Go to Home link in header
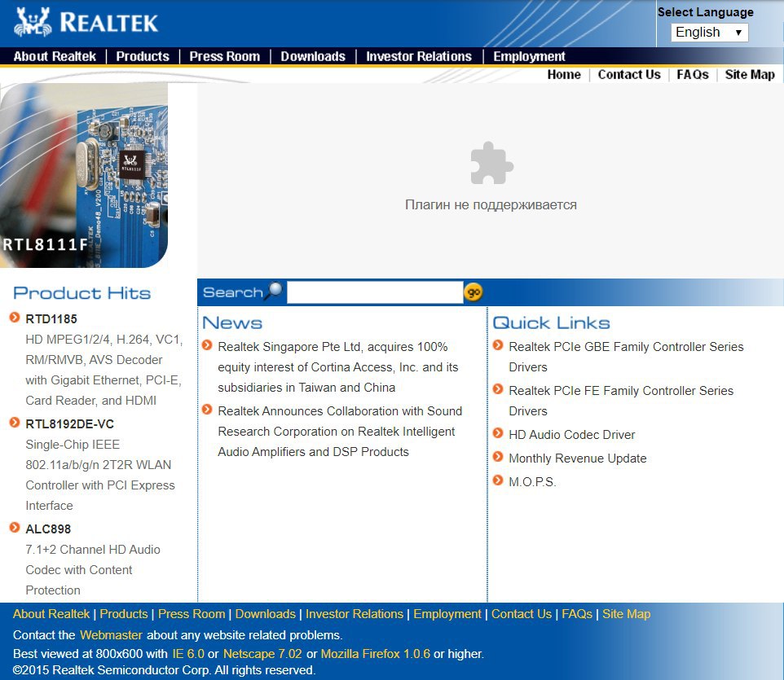Viewport: 784px width, 680px height. (564, 74)
